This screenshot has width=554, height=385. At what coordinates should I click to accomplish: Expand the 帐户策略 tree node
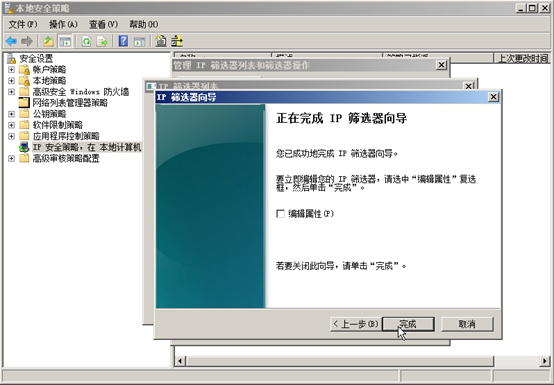[11, 70]
